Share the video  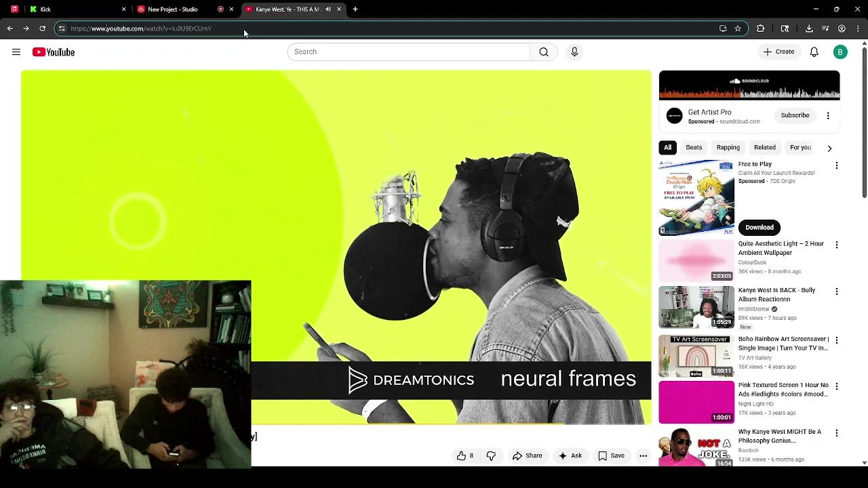[x=527, y=456]
